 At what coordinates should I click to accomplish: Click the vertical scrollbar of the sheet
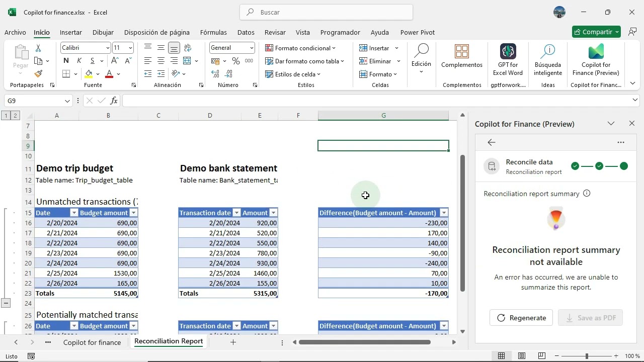click(462, 224)
